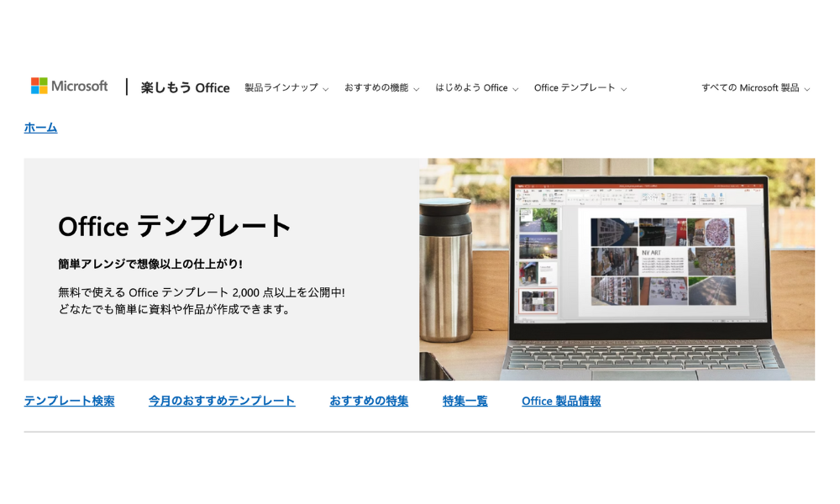
Task: Select the 特集一覧 link
Action: (465, 401)
